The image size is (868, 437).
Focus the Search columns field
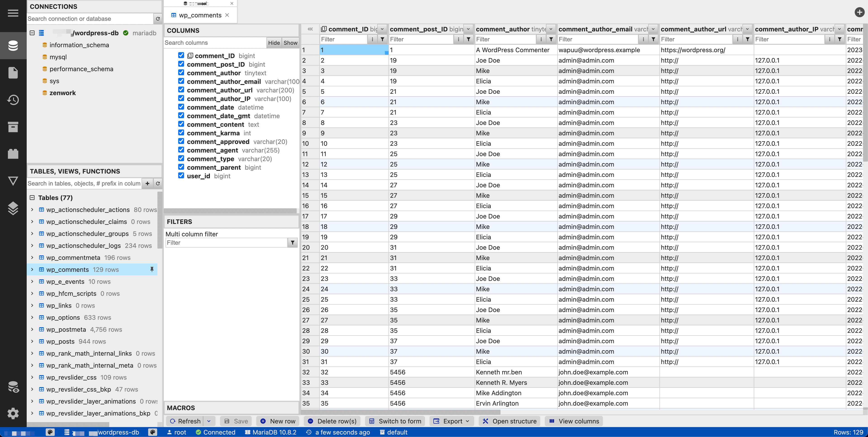215,43
